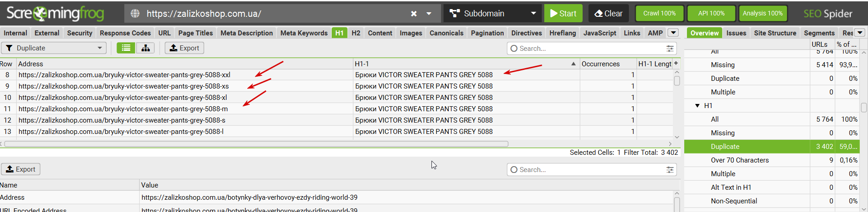
Task: Select H1 Duplicate in overview
Action: coord(772,147)
